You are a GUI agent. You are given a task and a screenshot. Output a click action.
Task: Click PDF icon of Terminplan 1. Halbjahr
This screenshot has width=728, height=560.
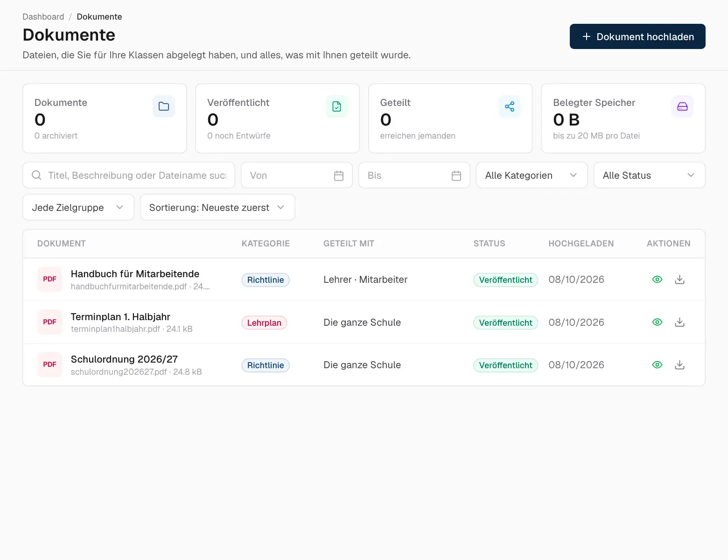coord(49,322)
